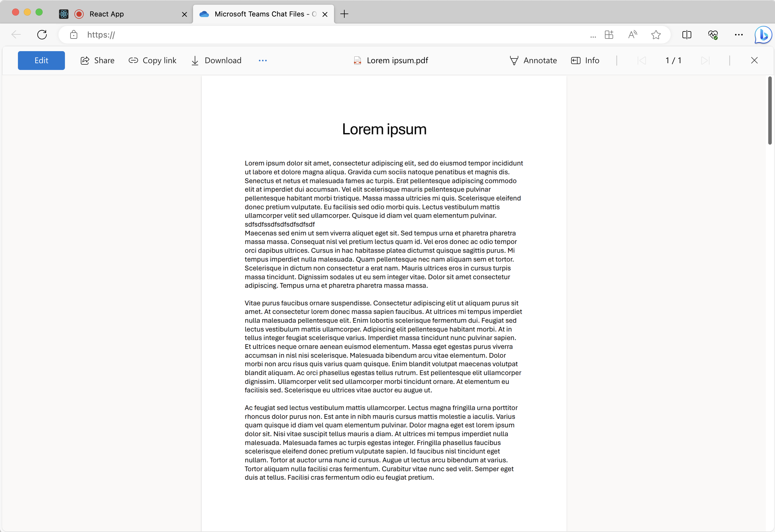Click the Share icon
Screen dimensions: 775x532
85,60
